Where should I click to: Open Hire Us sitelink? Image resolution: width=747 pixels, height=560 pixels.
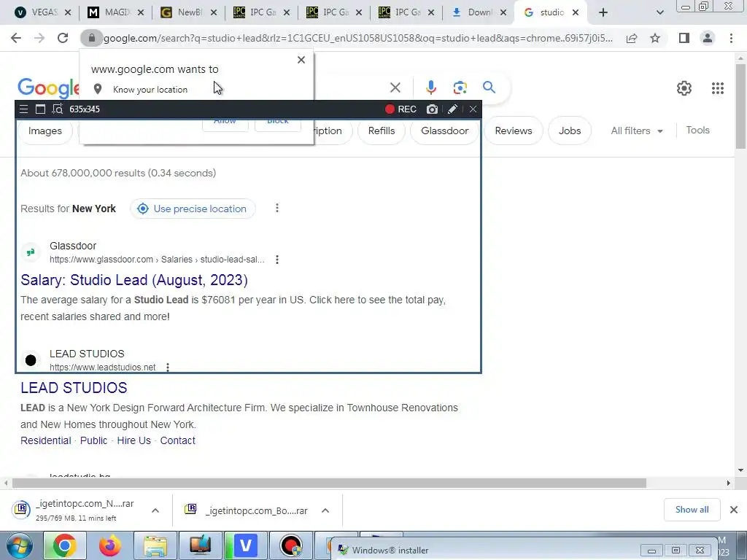(x=134, y=440)
